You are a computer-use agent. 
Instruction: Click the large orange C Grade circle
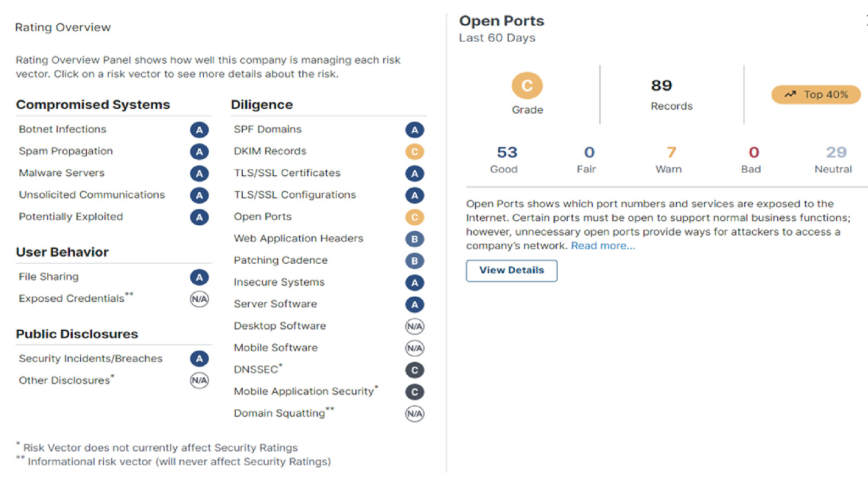point(527,86)
